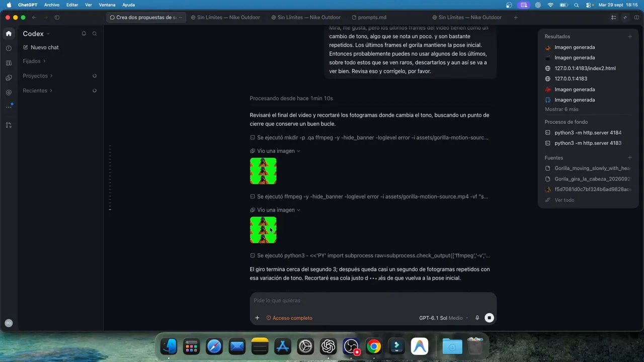Expand the Recientes section
Image resolution: width=644 pixels, height=362 pixels.
[37, 90]
